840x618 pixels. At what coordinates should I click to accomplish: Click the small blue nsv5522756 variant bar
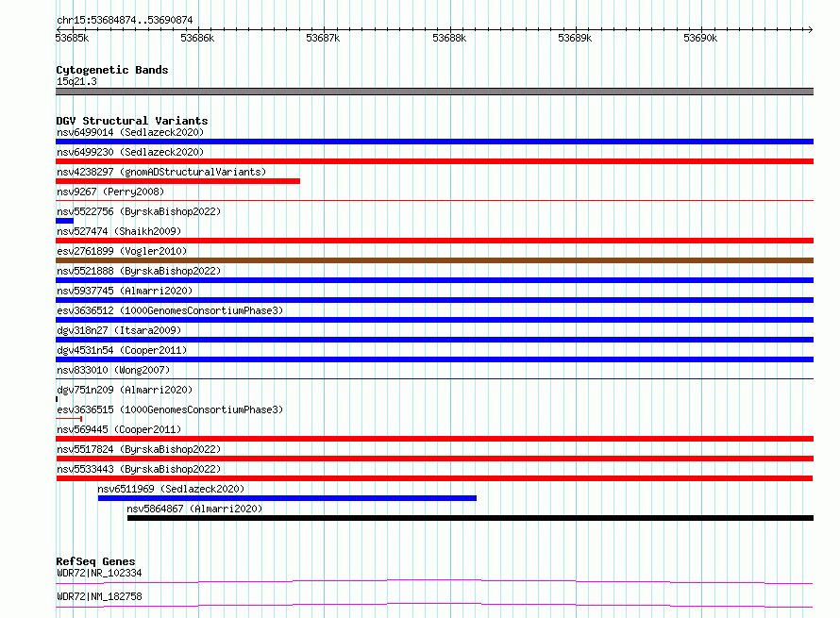[x=64, y=221]
